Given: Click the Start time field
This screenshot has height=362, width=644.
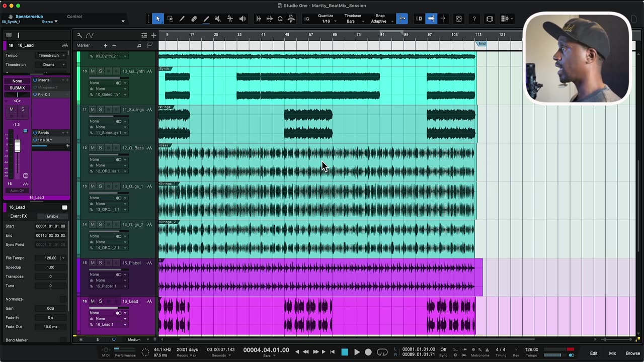Looking at the screenshot, I should (x=50, y=226).
